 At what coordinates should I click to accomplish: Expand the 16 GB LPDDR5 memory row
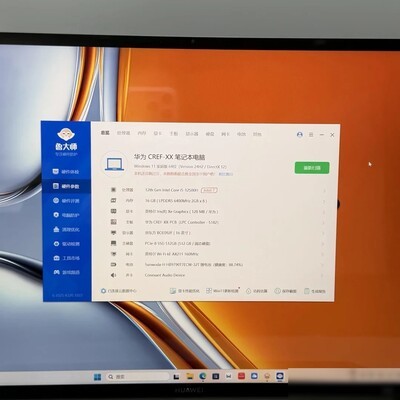pyautogui.click(x=217, y=201)
